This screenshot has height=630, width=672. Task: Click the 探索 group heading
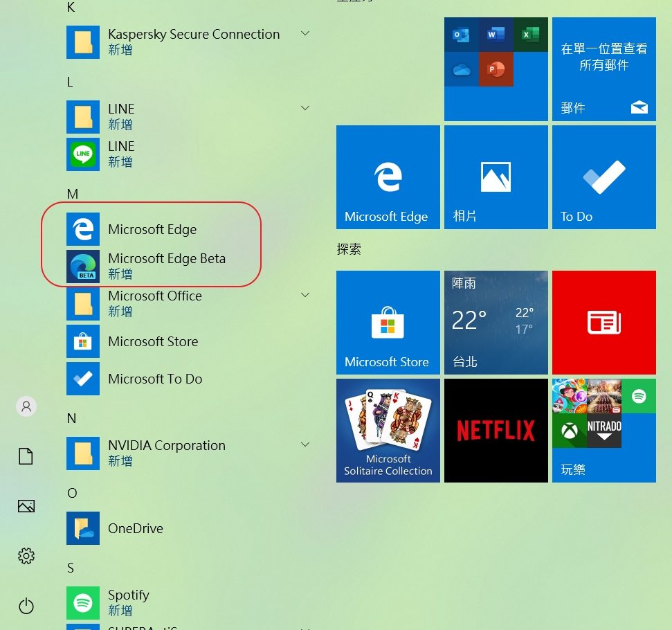point(349,249)
